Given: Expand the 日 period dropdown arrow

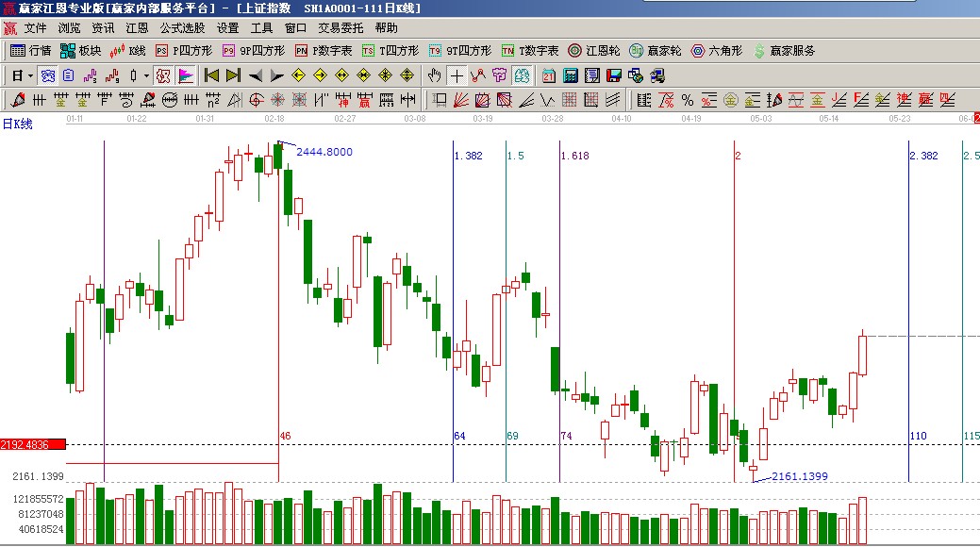Looking at the screenshot, I should click(30, 75).
